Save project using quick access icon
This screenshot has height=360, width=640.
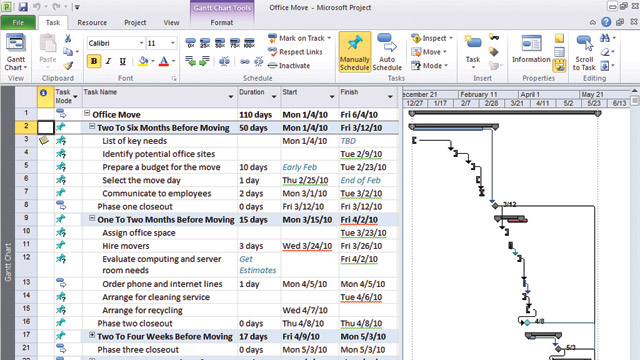click(23, 7)
